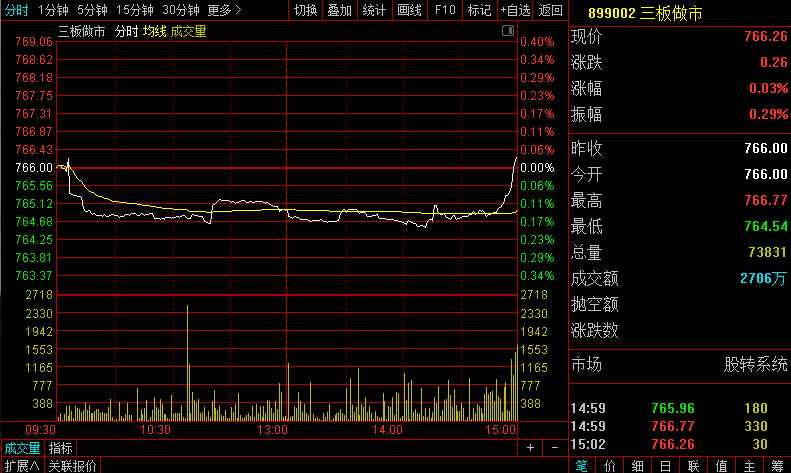Add stock via +自选 button
The height and width of the screenshot is (473, 791).
[515, 10]
